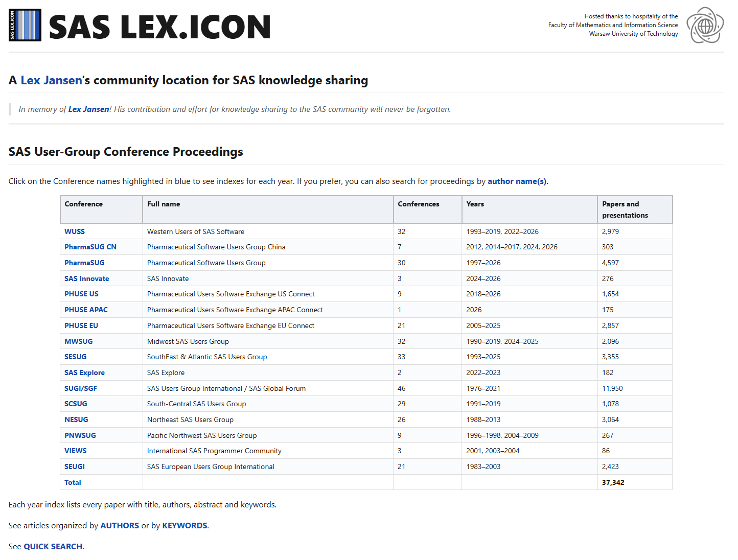738x560 pixels.
Task: Open the PHUSE US conference index
Action: 81,294
